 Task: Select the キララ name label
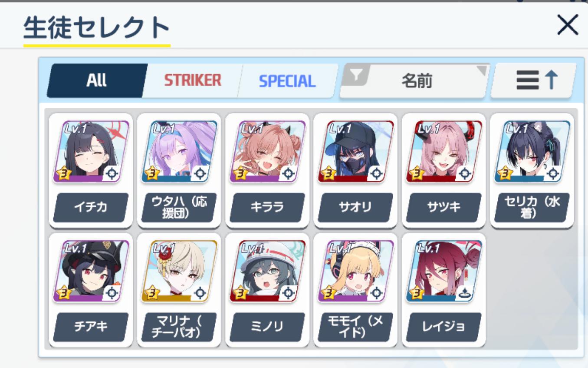click(x=267, y=207)
